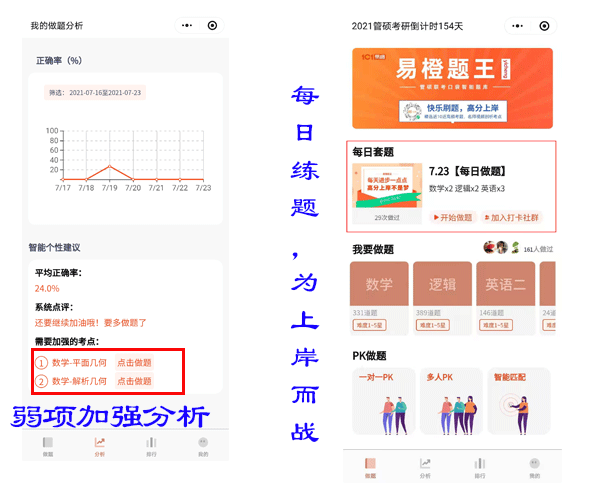Select the 7/19 peak point on chart

coord(109,166)
